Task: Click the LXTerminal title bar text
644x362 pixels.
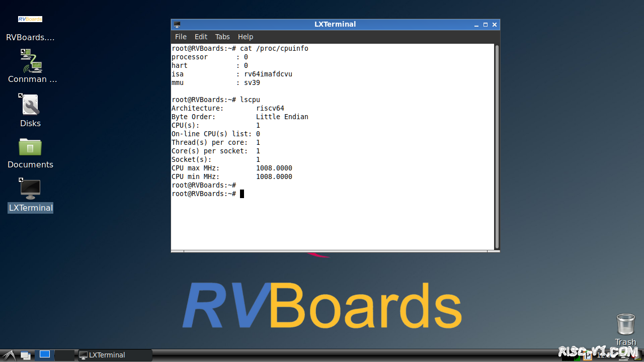Action: coord(335,24)
